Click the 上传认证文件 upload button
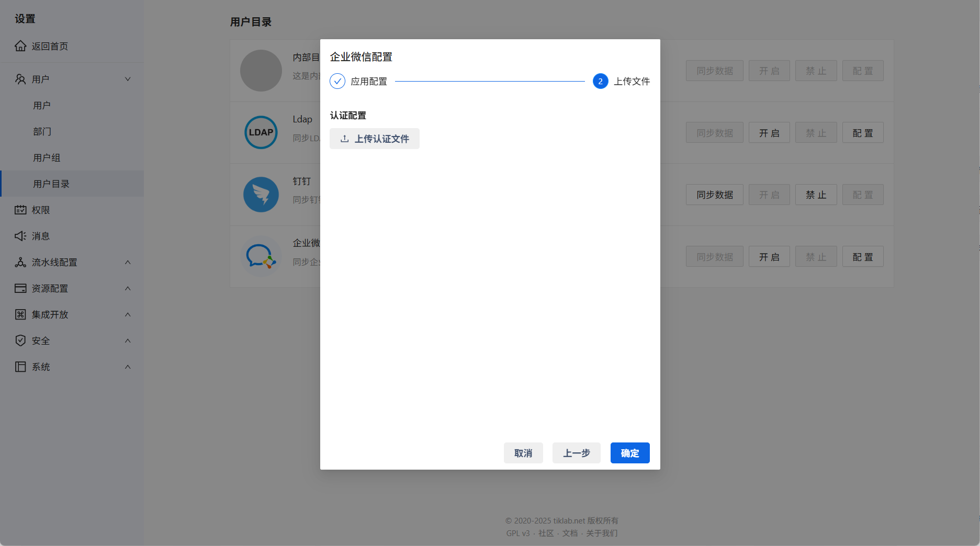Viewport: 980px width, 546px height. (374, 138)
